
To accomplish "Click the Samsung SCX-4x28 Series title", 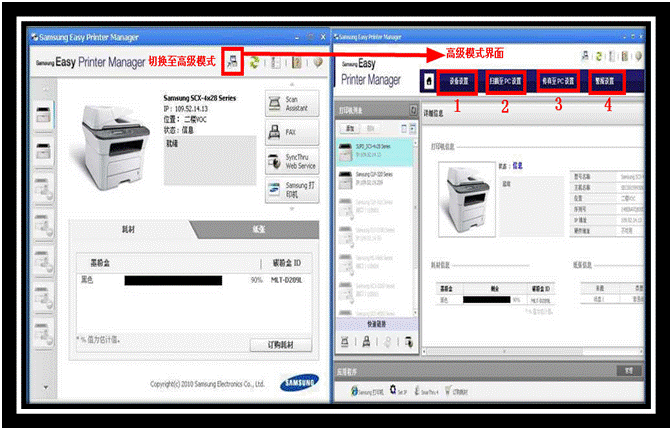I will [200, 98].
